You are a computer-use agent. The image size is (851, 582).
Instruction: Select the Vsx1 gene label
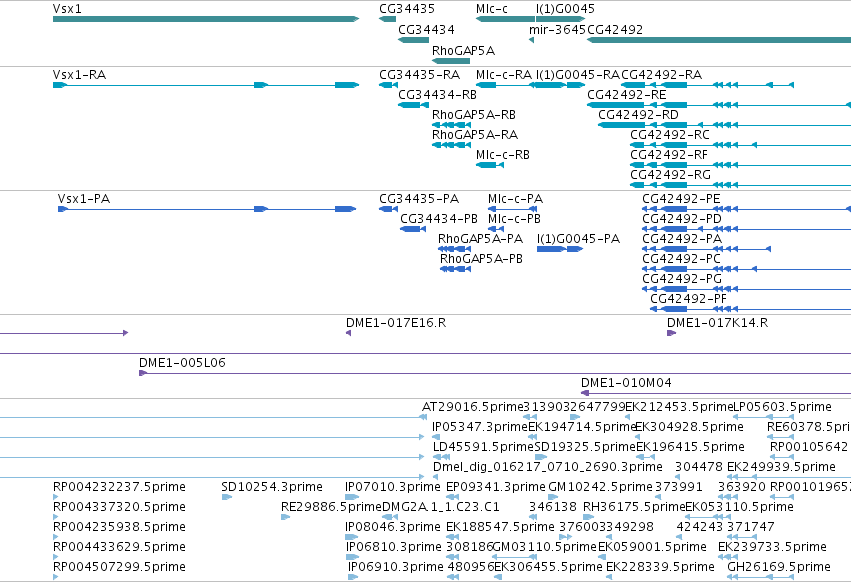pos(67,9)
